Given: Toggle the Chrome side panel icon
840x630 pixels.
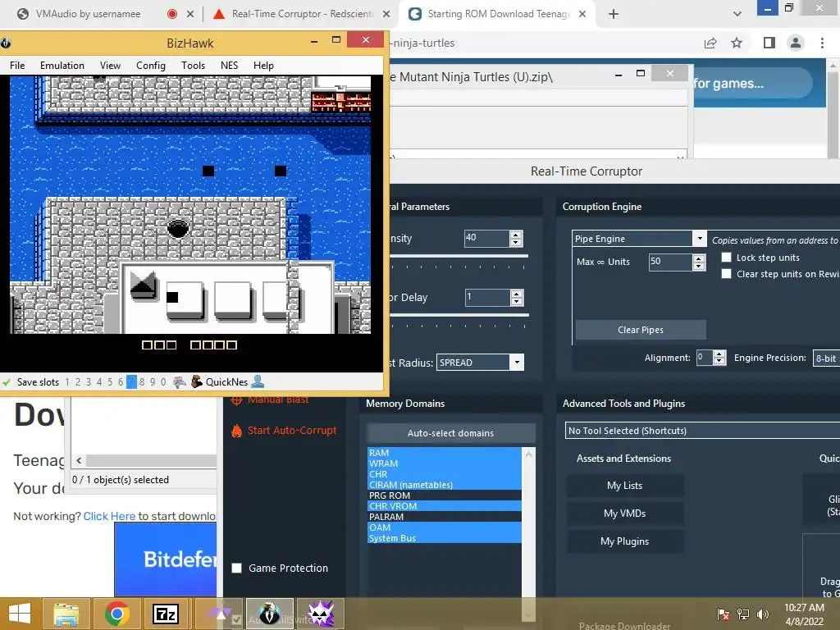Looking at the screenshot, I should [769, 43].
